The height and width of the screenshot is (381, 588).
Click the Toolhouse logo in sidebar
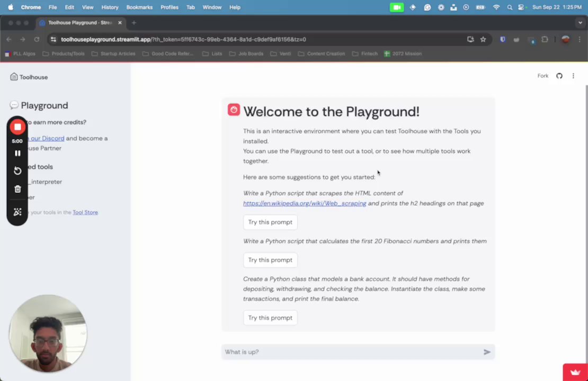click(x=29, y=77)
